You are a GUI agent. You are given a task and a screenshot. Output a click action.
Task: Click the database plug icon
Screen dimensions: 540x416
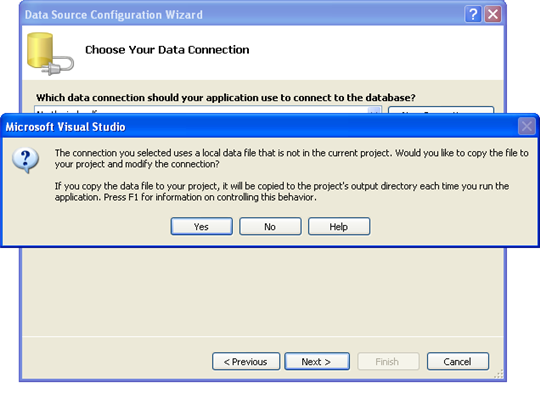click(x=50, y=54)
